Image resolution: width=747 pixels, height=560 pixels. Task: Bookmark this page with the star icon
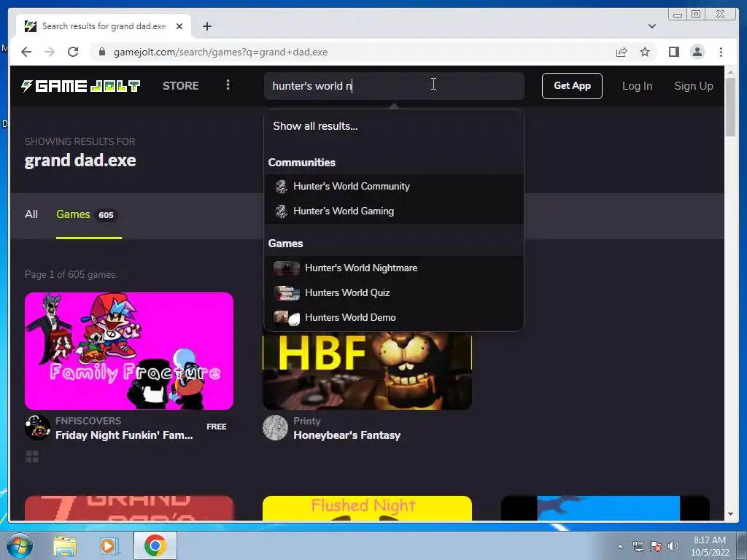click(x=645, y=52)
